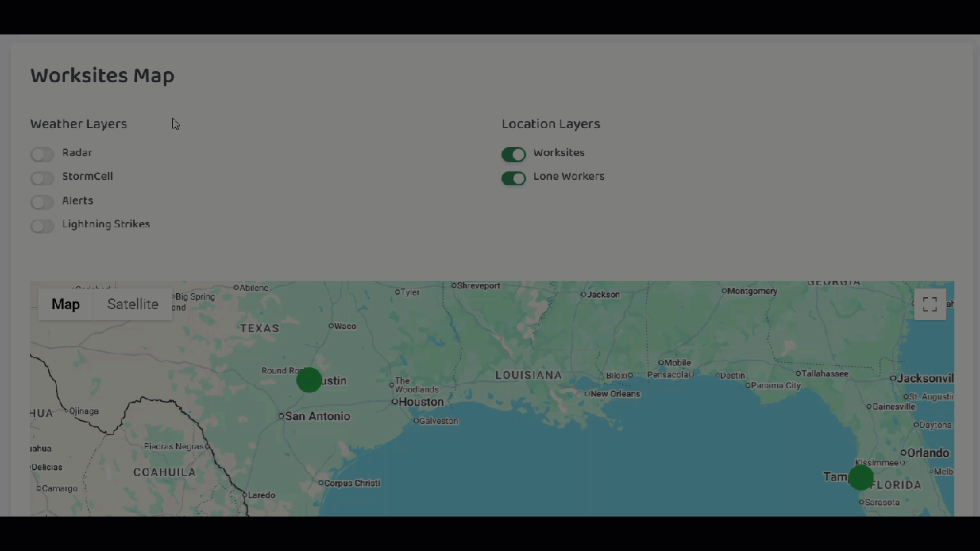
Task: Turn off the Lone Workers layer
Action: pos(514,178)
